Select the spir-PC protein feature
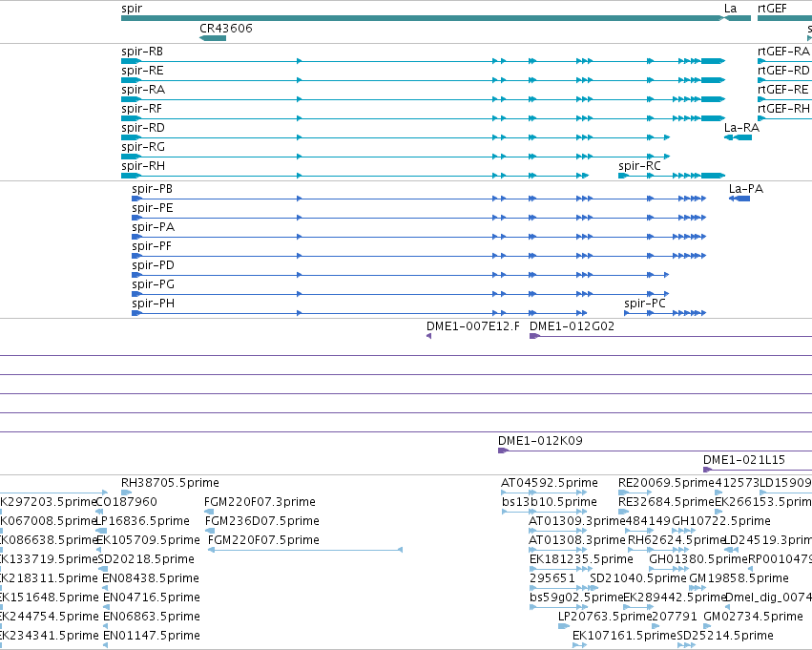Image resolution: width=812 pixels, height=650 pixels. point(665,313)
